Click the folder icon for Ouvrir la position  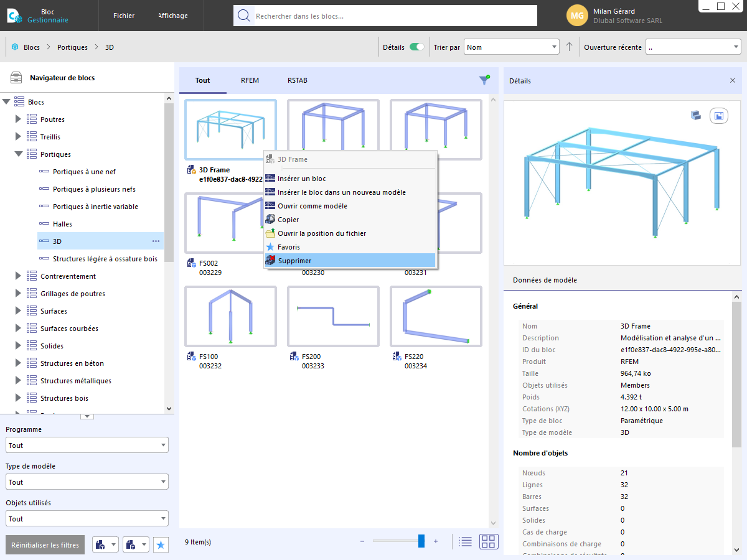(270, 233)
